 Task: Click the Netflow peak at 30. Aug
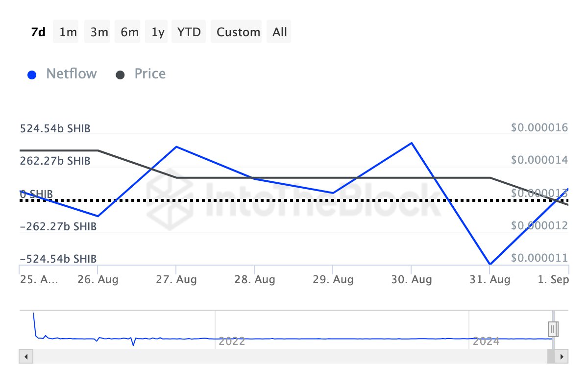[412, 143]
